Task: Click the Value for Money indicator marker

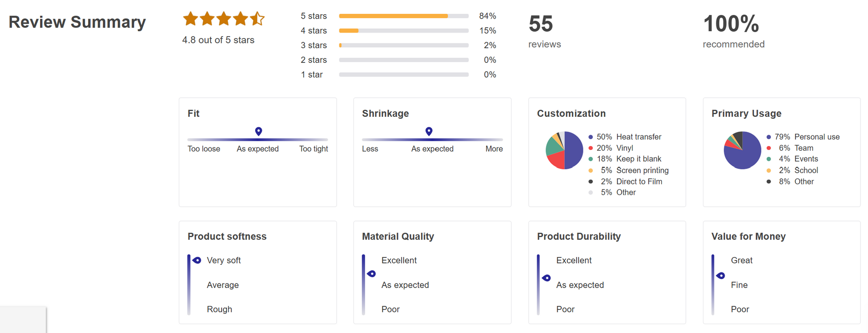Action: click(720, 275)
